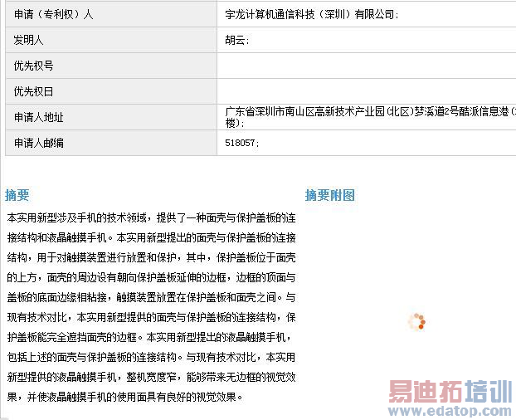Click the 摘要 section heading
This screenshot has width=516, height=420.
pyautogui.click(x=17, y=195)
